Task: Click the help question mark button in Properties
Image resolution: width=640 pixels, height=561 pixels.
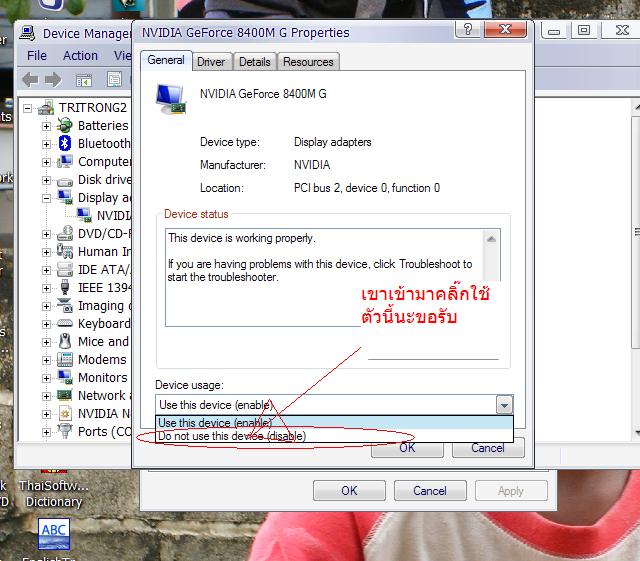Action: (x=468, y=29)
